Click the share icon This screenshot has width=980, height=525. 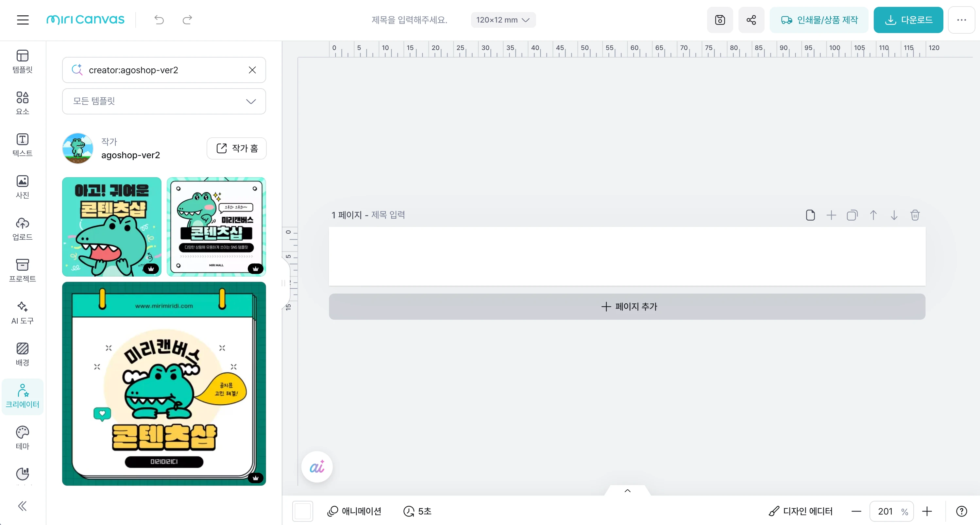point(751,20)
